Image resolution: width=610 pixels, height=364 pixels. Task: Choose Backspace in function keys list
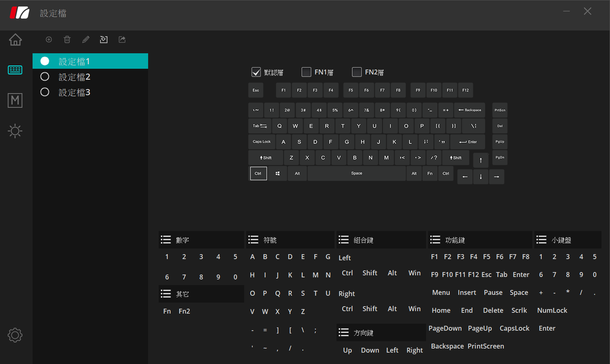tap(447, 346)
